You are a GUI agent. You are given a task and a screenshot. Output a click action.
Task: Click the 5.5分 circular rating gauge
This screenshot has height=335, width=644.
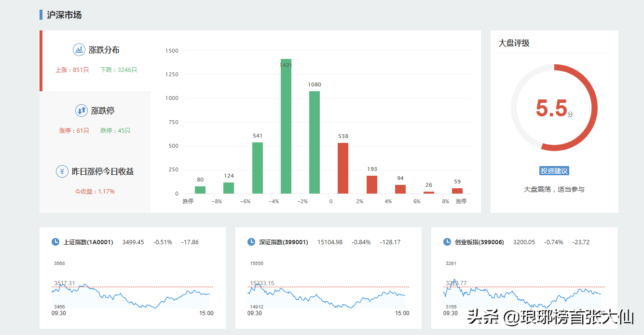point(554,108)
